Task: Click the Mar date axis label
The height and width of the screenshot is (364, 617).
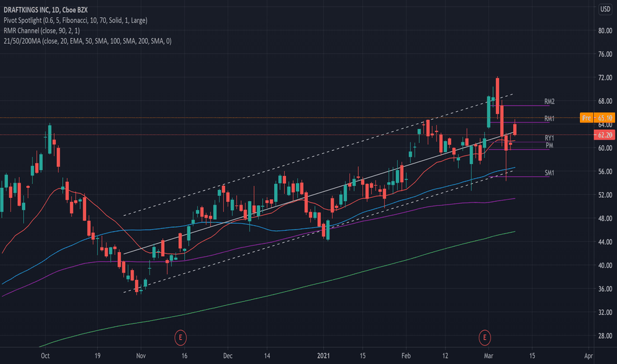Action: [x=489, y=356]
